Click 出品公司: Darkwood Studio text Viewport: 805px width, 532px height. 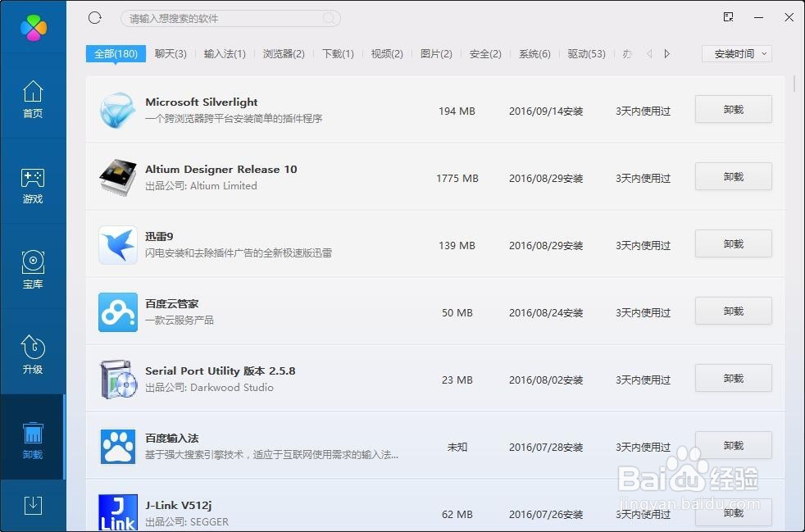[x=209, y=388]
